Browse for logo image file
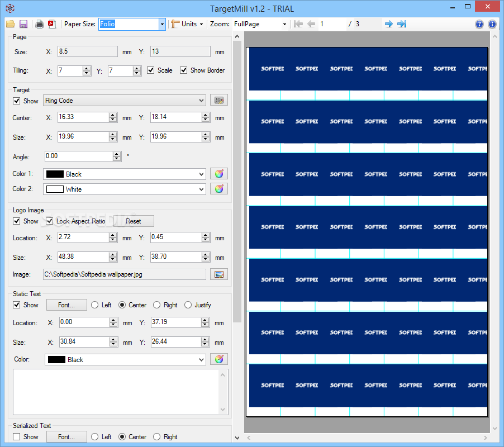The image size is (504, 447). 219,274
